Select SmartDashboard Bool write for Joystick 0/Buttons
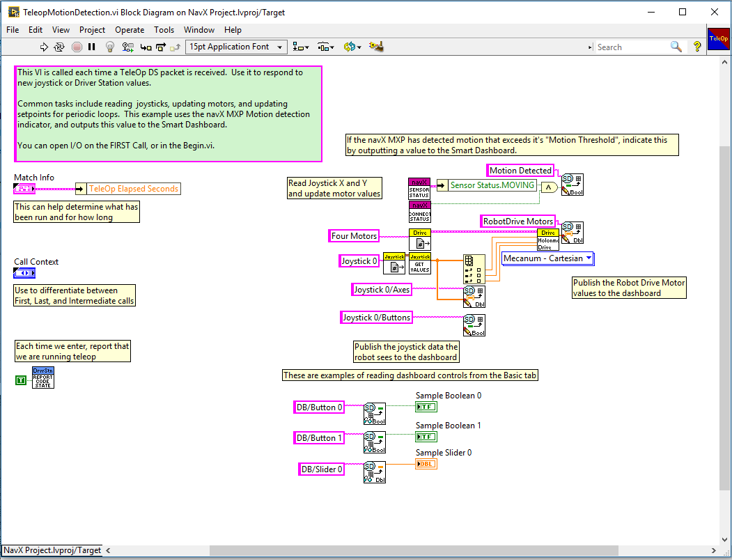This screenshot has width=732, height=560. (474, 325)
